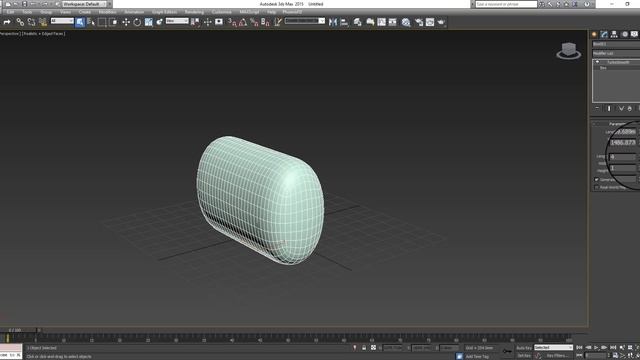
Task: Toggle Angle Snap
Action: [x=243, y=22]
